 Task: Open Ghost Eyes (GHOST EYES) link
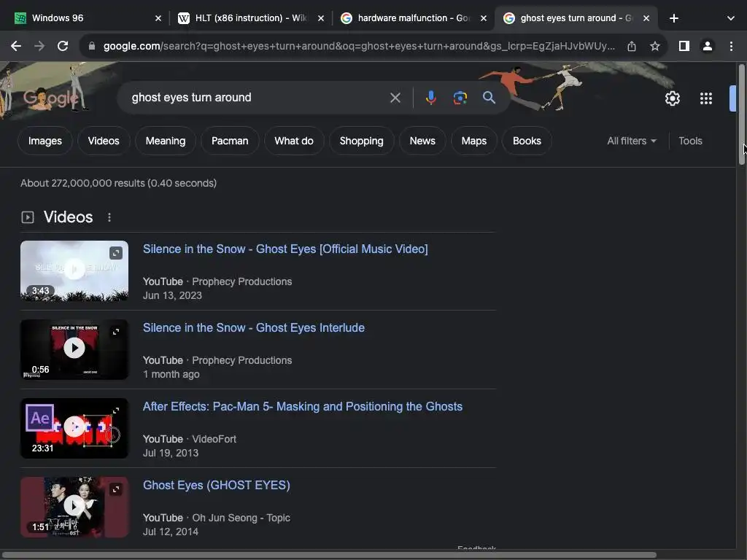[216, 485]
